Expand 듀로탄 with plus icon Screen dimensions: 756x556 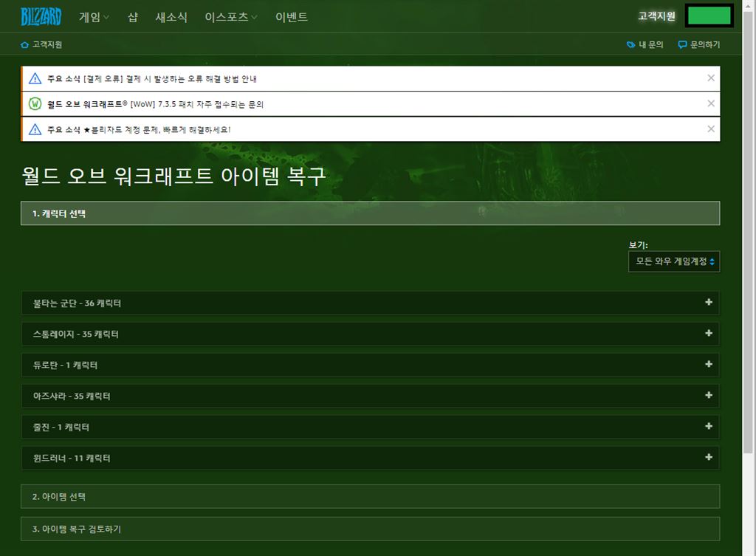(709, 364)
